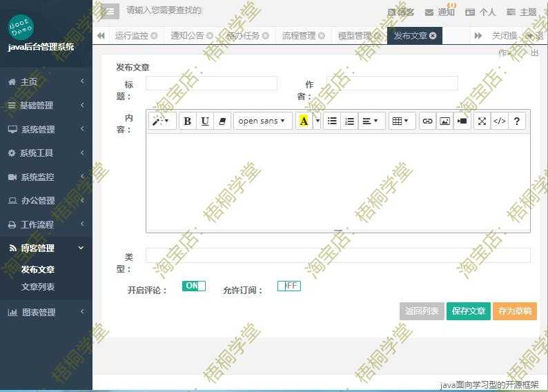Image resolution: width=548 pixels, height=392 pixels.
Task: Click the search input 请输入您需要查找的
Action: click(x=164, y=10)
